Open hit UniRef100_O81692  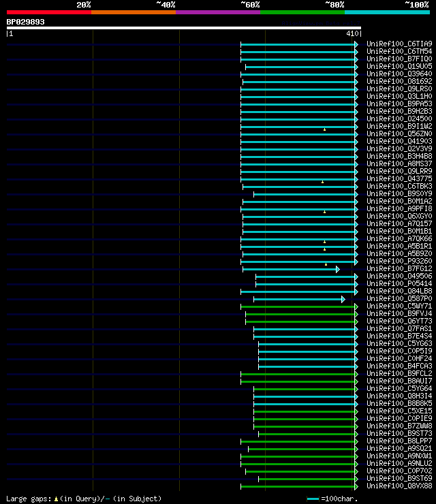[399, 81]
